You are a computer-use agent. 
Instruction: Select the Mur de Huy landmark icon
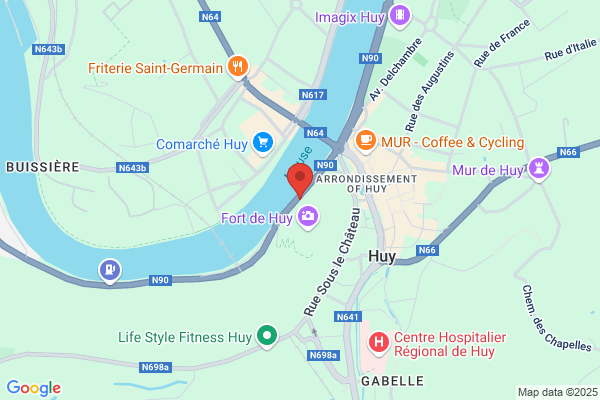pos(539,169)
